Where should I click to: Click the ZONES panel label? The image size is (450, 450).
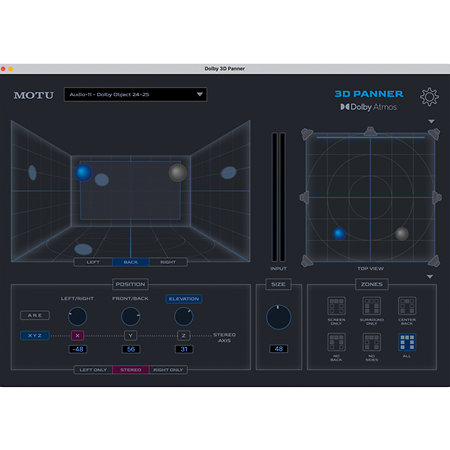click(372, 284)
